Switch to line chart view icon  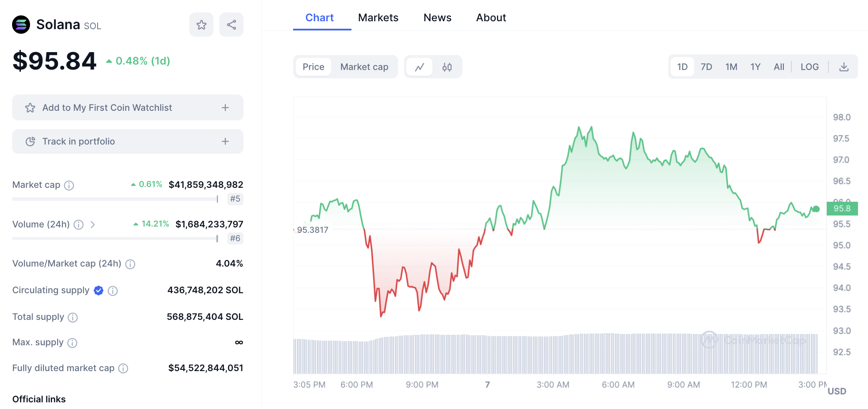[419, 67]
